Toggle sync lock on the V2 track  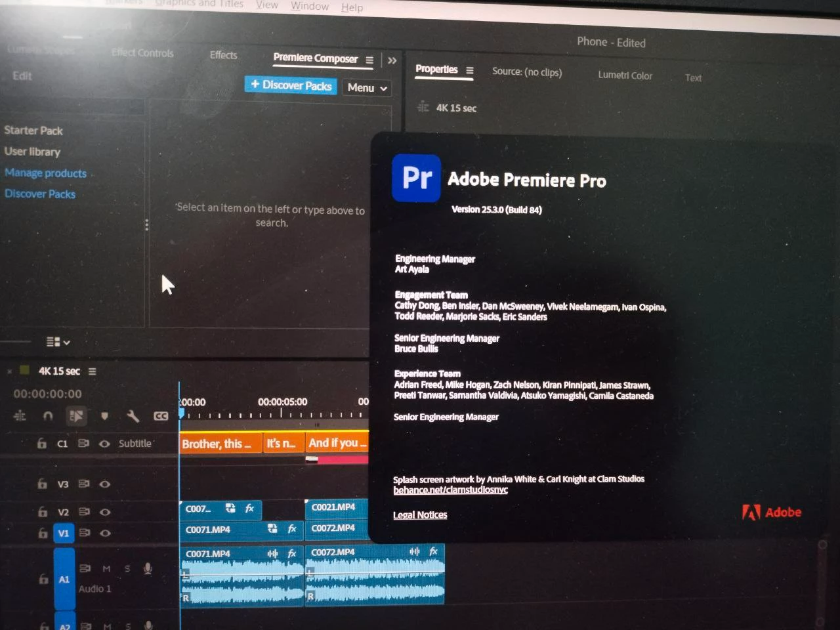pyautogui.click(x=85, y=512)
